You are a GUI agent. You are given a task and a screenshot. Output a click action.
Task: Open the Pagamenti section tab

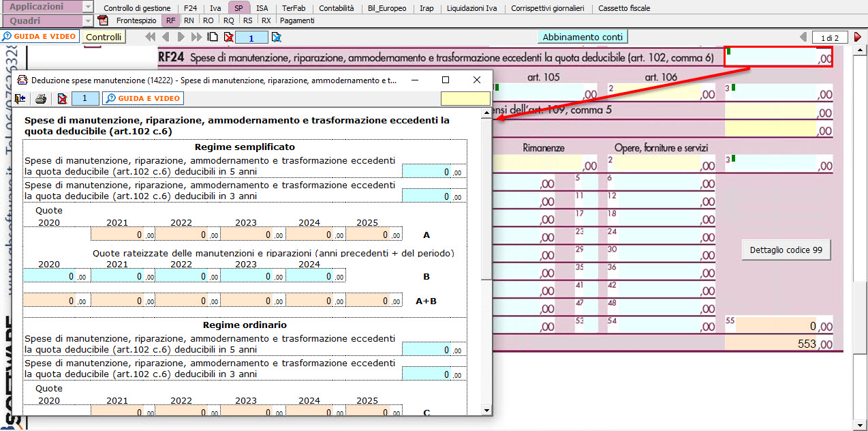297,20
